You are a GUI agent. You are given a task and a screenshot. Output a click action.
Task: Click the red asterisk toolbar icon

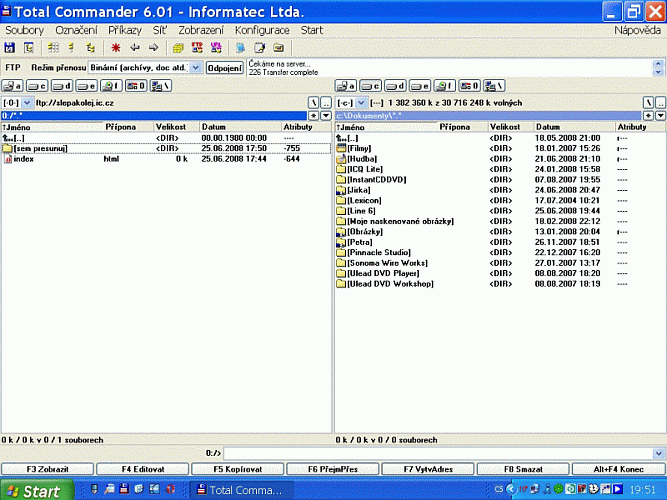117,47
